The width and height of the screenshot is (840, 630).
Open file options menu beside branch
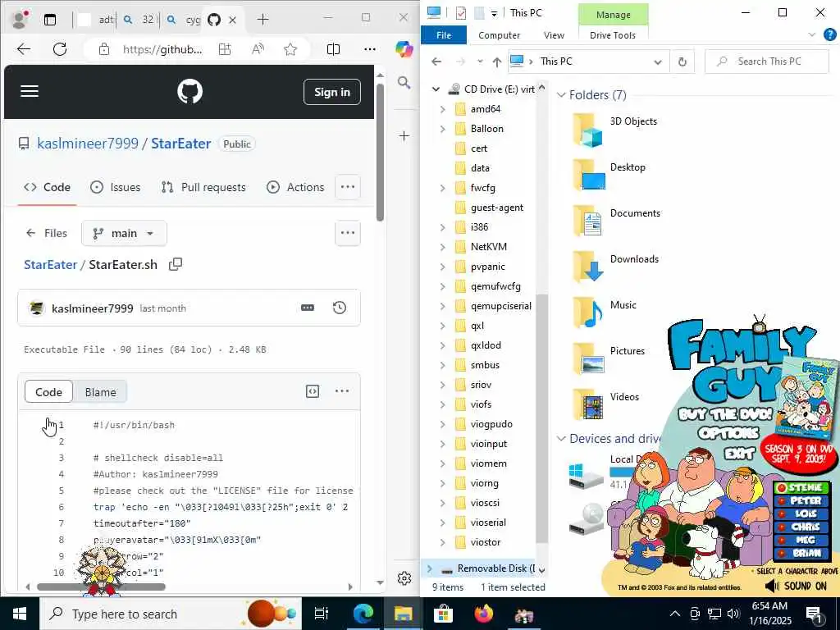(348, 233)
